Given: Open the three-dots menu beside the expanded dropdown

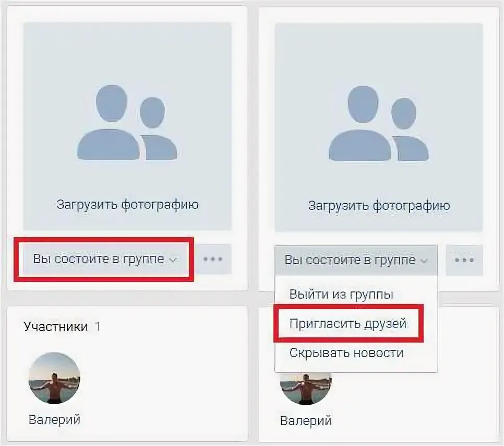Looking at the screenshot, I should (x=464, y=260).
